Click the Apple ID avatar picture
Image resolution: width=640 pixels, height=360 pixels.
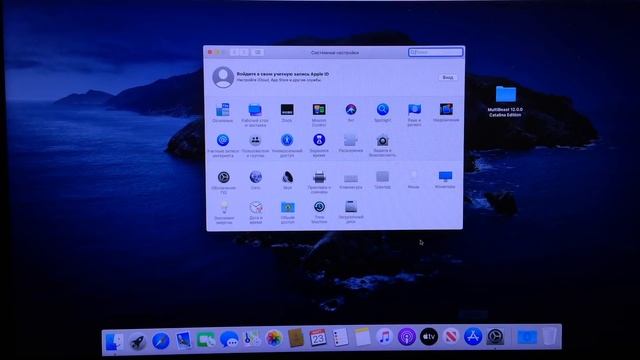pos(223,77)
